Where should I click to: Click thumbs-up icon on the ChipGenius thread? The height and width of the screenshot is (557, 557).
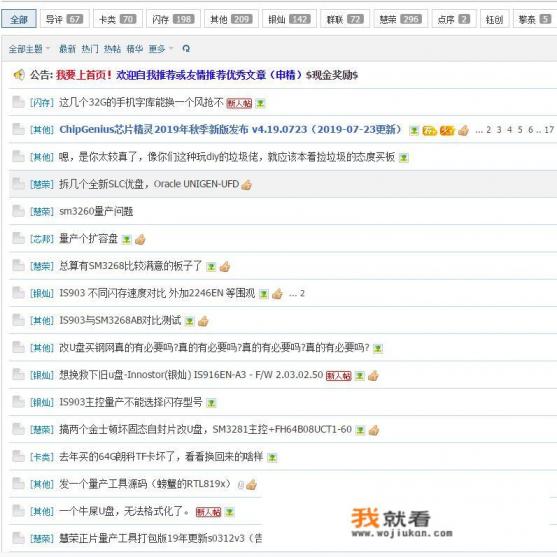(463, 130)
